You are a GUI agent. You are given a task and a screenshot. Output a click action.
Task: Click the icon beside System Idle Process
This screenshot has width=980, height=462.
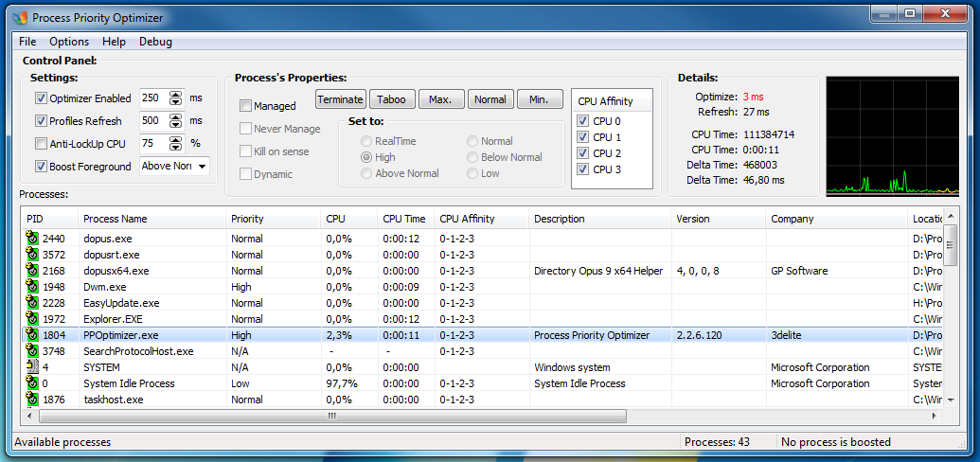[x=32, y=383]
